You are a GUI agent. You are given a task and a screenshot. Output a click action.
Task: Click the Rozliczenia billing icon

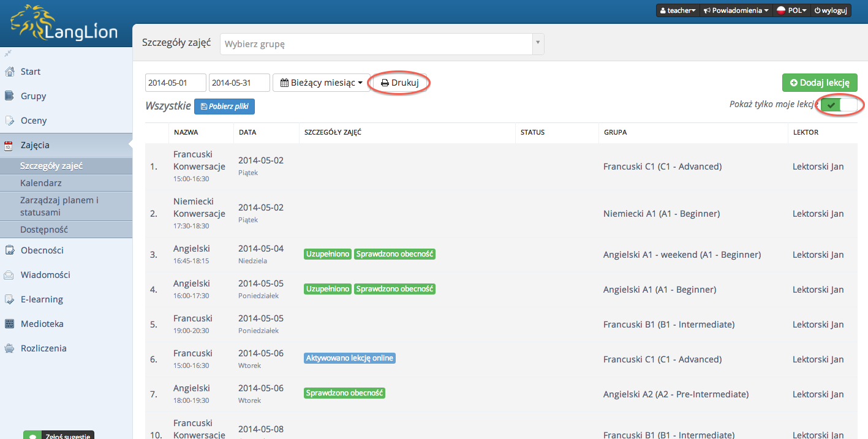click(x=9, y=348)
